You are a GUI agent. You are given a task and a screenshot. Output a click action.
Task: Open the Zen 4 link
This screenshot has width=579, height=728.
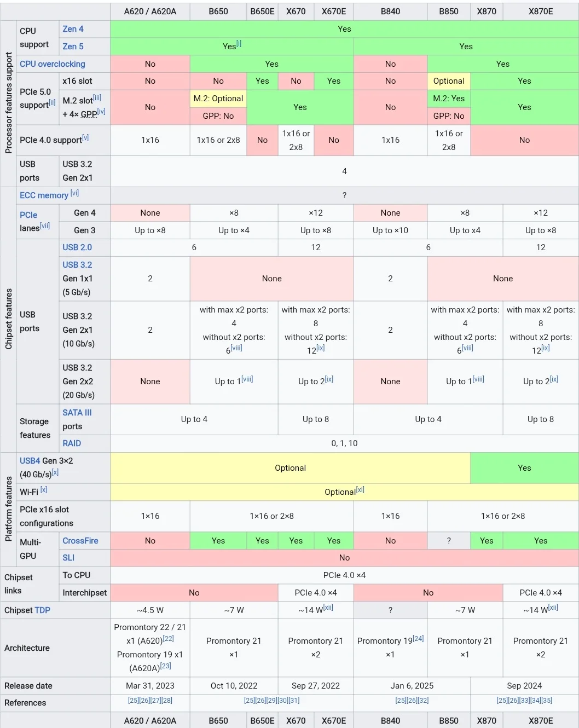pyautogui.click(x=73, y=29)
